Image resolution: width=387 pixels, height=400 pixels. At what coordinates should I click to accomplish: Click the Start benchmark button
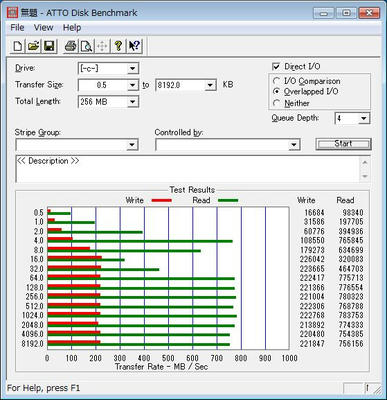point(343,144)
